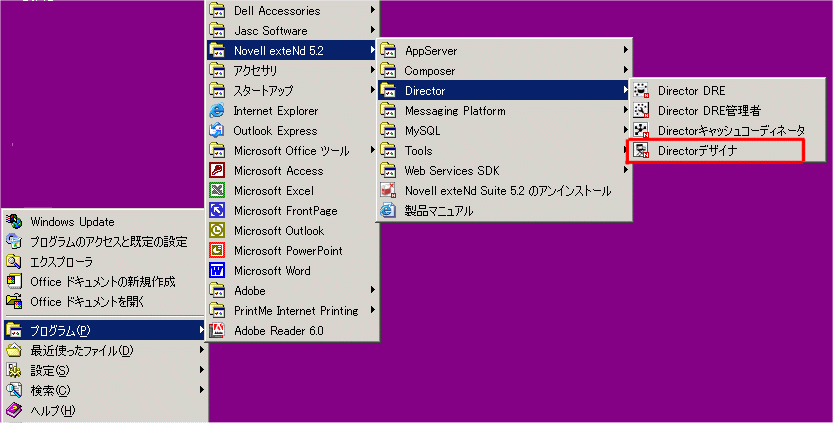Open the プログラム(P) menu item
Screen dimensions: 833x423
tap(105, 331)
